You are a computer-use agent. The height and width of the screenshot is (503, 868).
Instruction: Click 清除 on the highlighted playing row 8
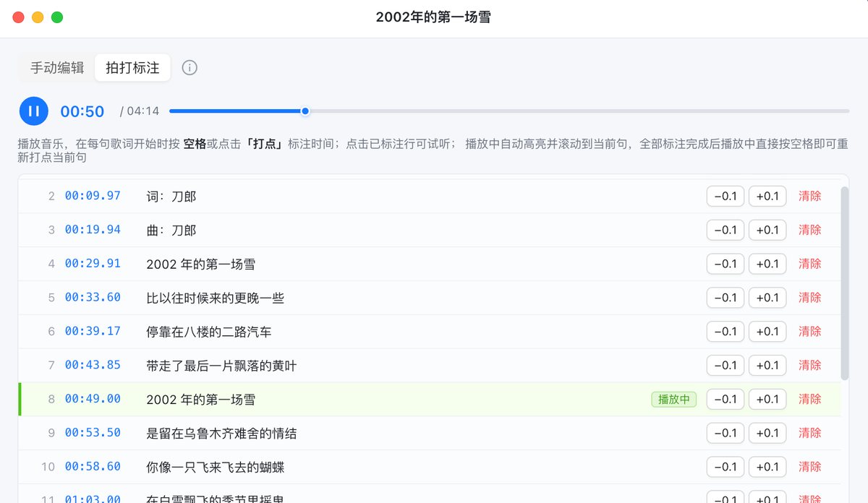(810, 399)
